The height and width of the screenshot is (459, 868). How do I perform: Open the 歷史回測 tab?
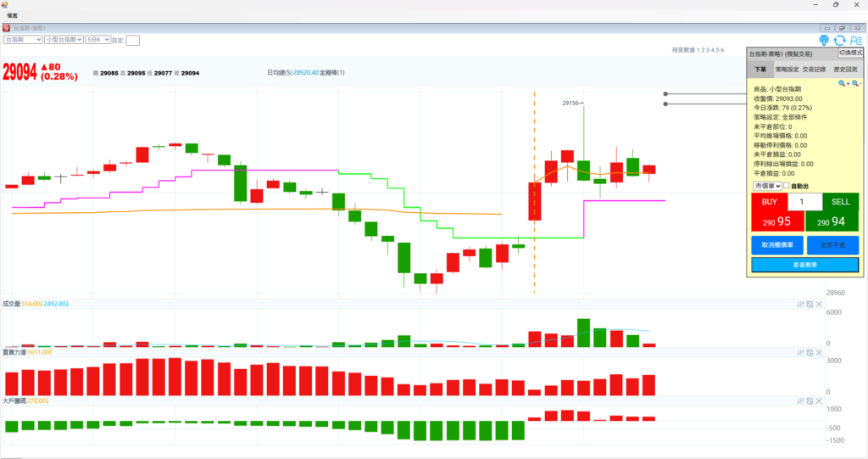pos(845,70)
